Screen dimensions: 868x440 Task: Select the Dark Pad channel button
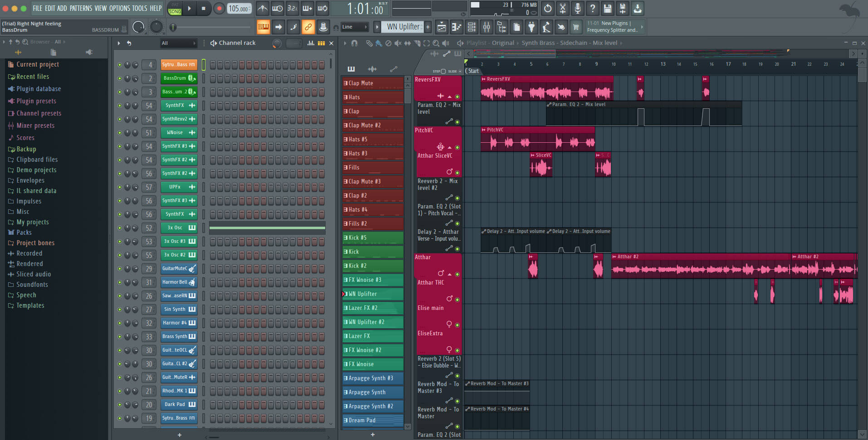tap(179, 405)
